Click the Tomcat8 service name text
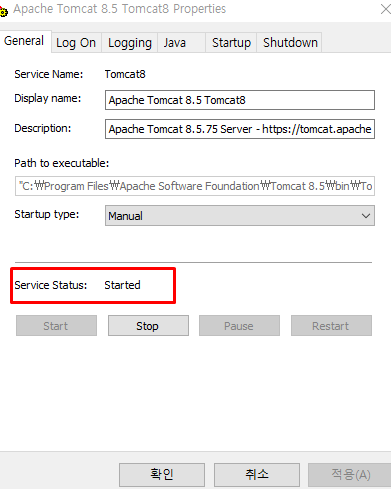Viewport: 391px width, 489px height. tap(125, 74)
